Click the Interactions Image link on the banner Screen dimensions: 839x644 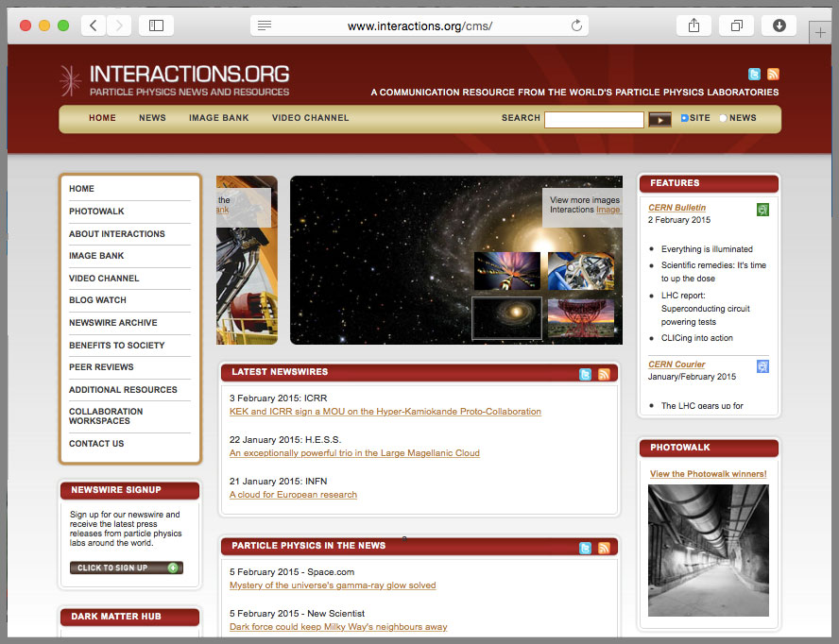608,210
